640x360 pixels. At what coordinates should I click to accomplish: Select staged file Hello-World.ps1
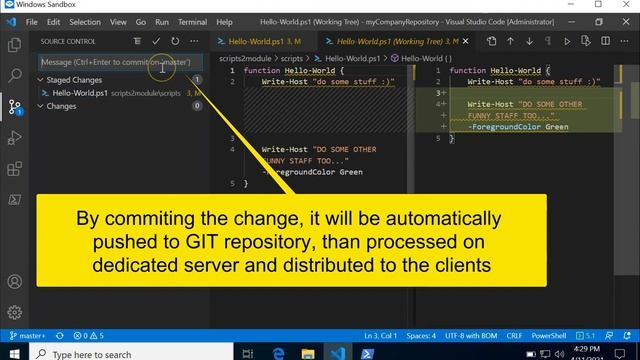point(120,93)
